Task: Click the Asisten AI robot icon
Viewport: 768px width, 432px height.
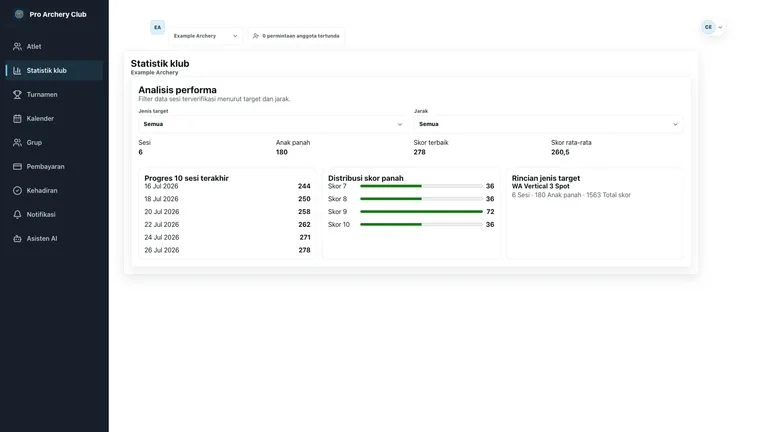Action: [17, 239]
